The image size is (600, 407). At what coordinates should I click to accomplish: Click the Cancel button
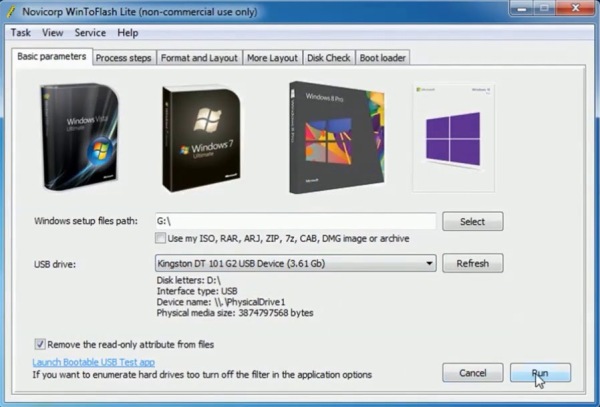473,373
